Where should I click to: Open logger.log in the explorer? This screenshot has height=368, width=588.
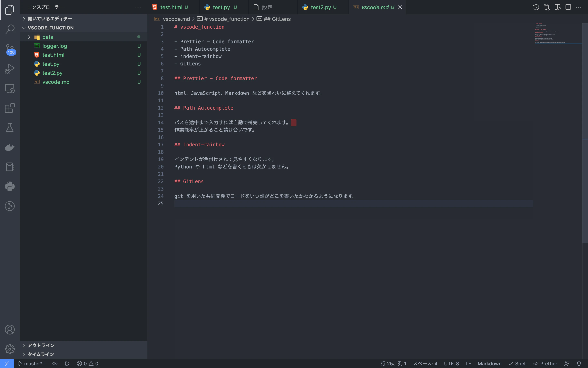pyautogui.click(x=83, y=46)
